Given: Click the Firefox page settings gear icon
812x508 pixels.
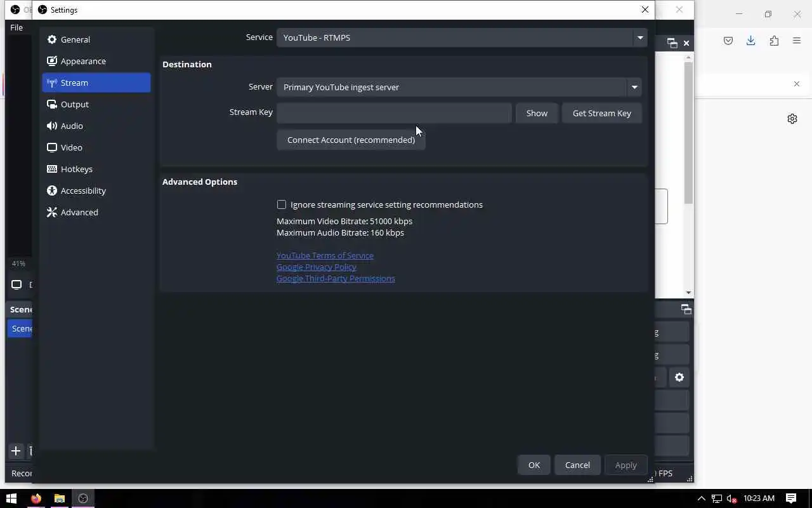Looking at the screenshot, I should 792,119.
